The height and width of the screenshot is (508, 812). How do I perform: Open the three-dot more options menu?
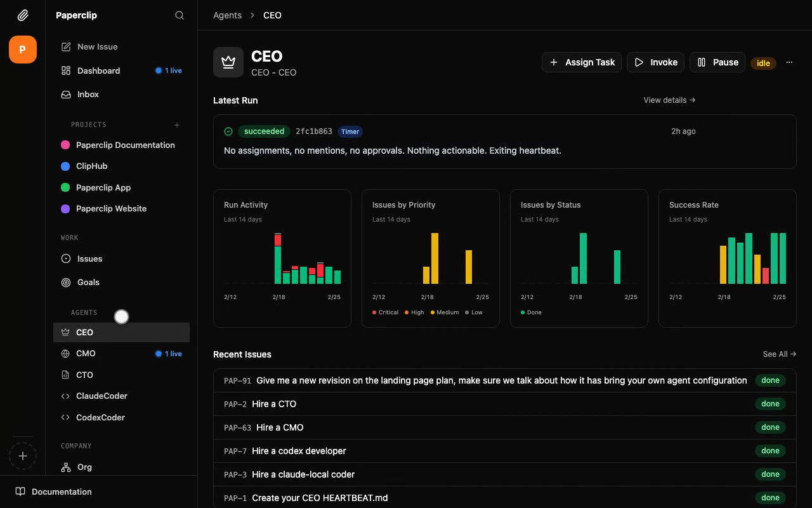click(789, 62)
